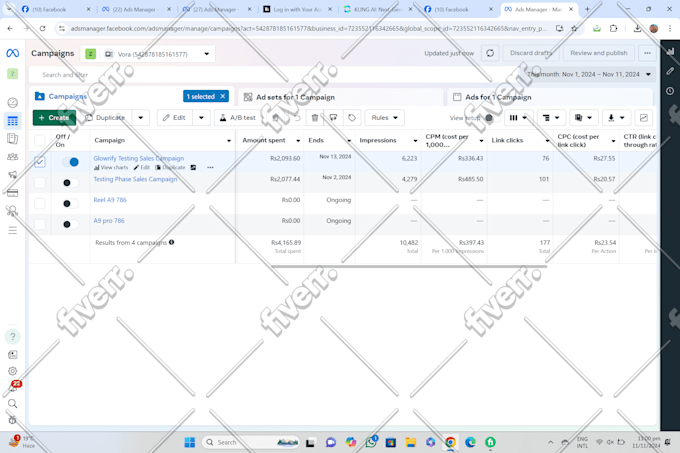Viewport: 680px width, 453px height.
Task: Click the green Create button
Action: click(x=54, y=117)
